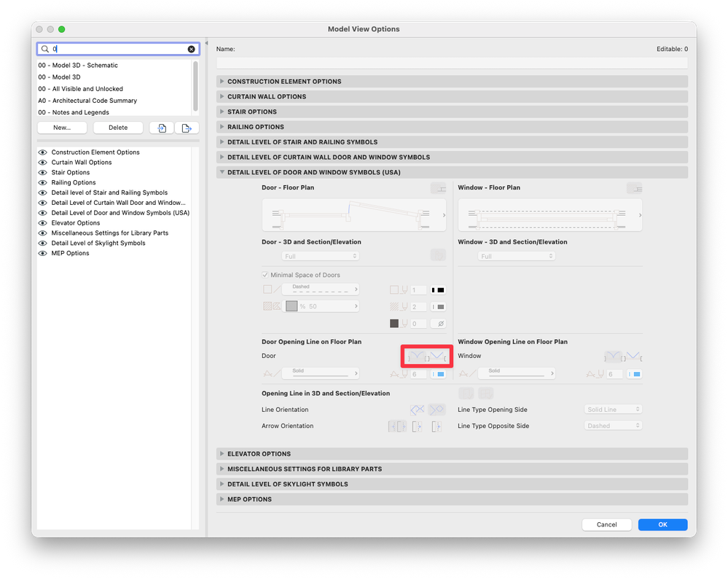
Task: Click the Door Floor Plan symbol preview
Action: pos(353,214)
